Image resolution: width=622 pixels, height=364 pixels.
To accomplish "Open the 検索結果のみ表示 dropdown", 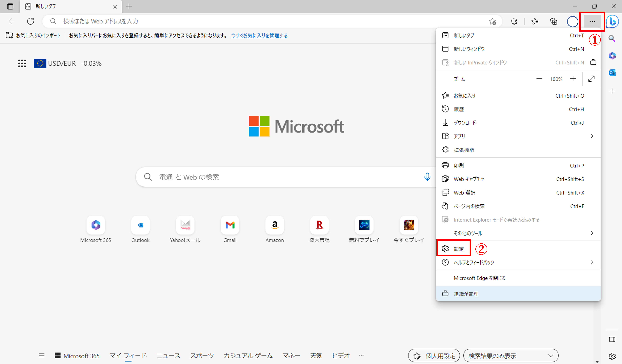I will coord(511,356).
